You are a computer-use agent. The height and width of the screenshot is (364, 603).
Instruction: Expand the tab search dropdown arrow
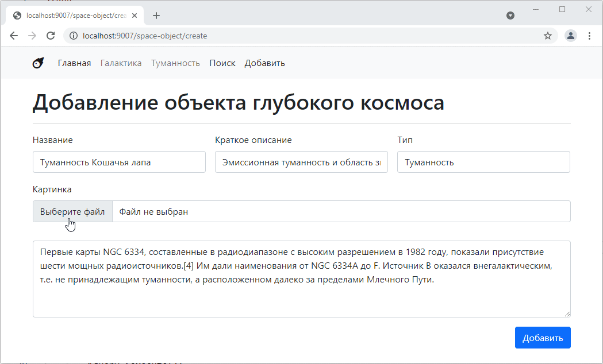510,16
